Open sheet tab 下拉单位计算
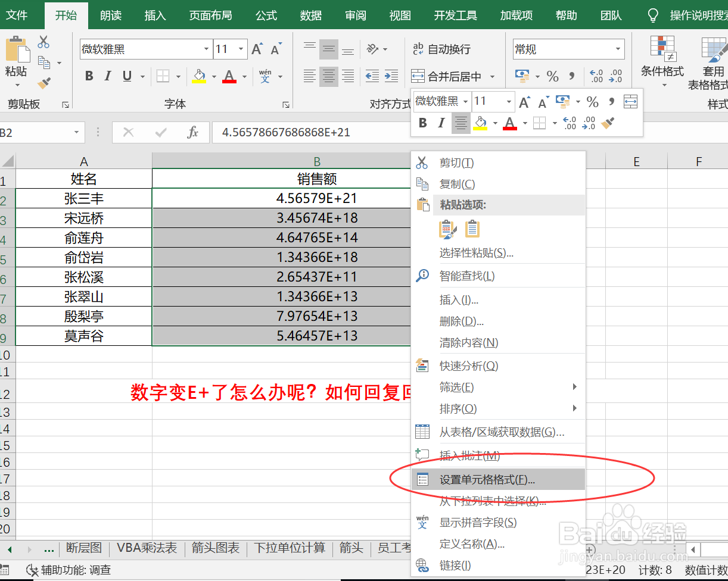 tap(290, 548)
